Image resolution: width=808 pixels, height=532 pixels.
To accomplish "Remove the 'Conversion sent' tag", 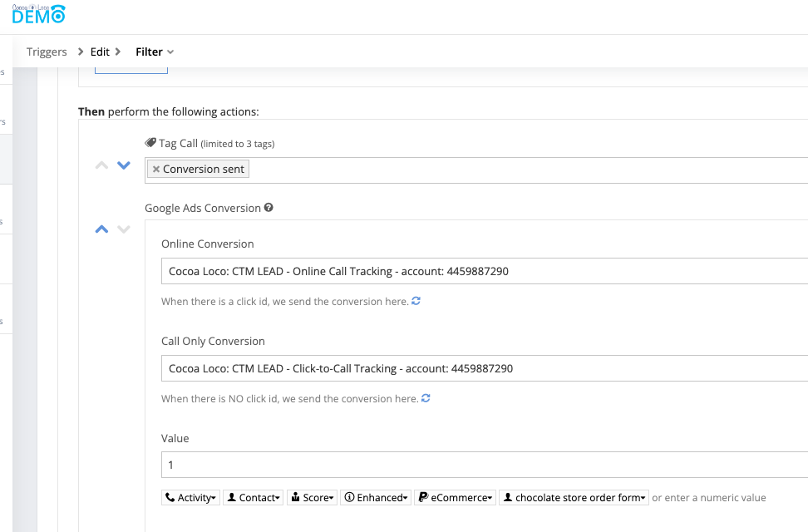I will [155, 170].
